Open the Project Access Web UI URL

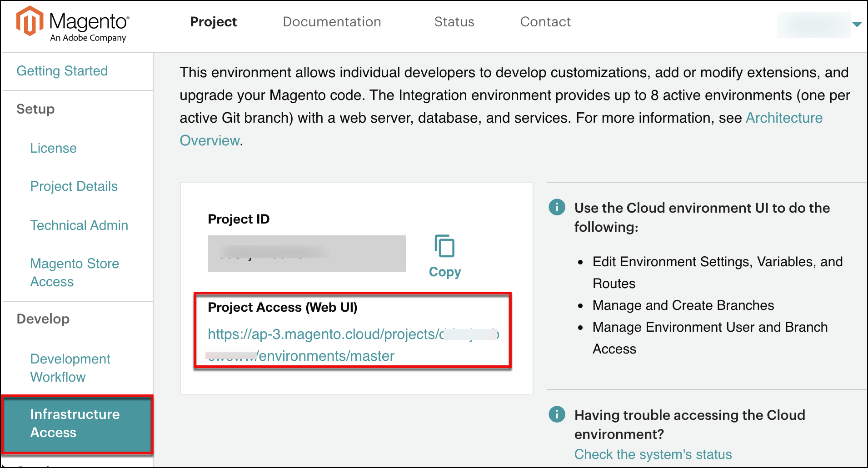353,345
